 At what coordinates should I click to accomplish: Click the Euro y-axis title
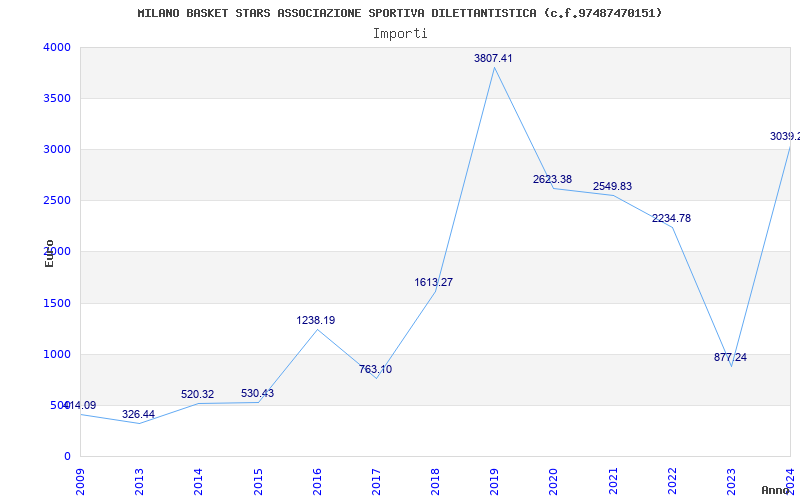pyautogui.click(x=49, y=253)
